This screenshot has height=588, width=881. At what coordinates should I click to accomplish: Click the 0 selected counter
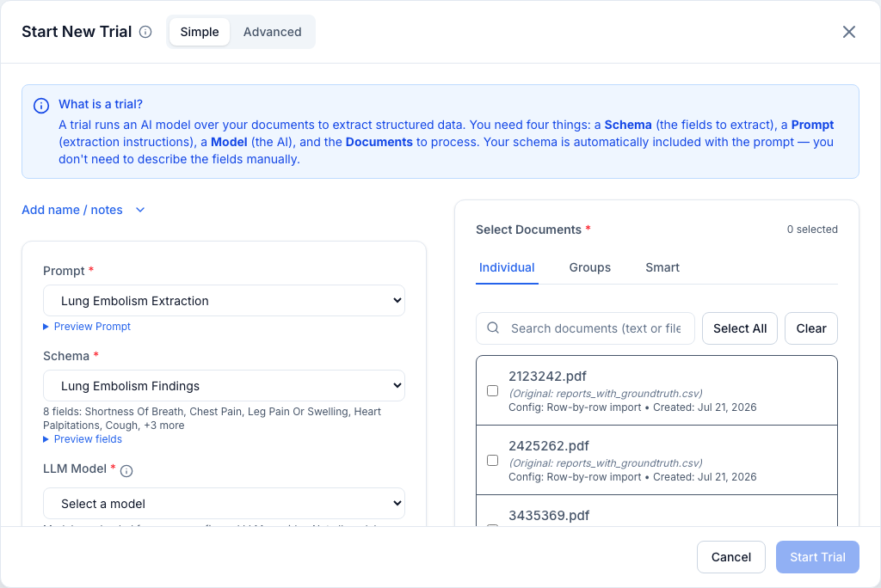point(812,230)
